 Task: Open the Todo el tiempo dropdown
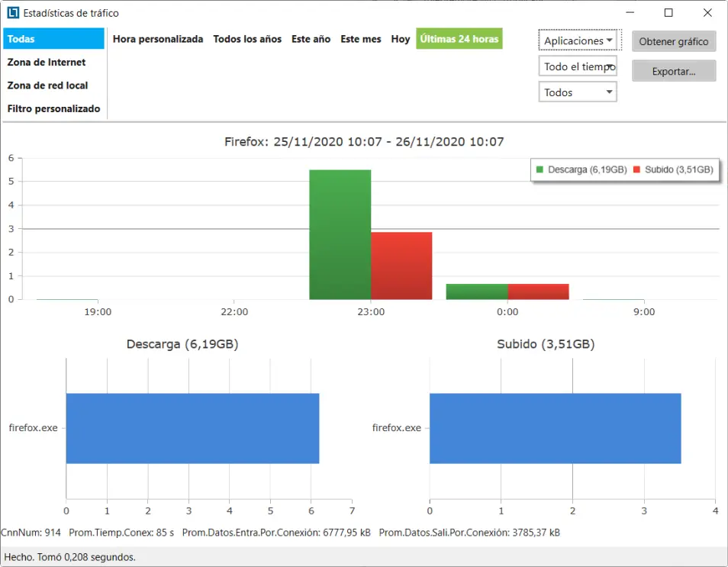point(578,66)
